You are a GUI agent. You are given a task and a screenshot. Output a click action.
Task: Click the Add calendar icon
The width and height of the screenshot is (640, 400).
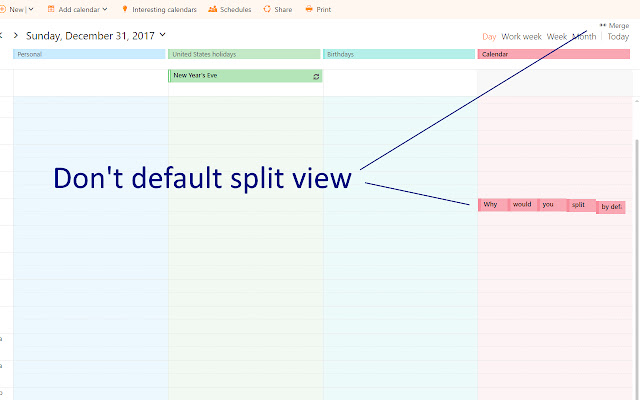(51, 9)
